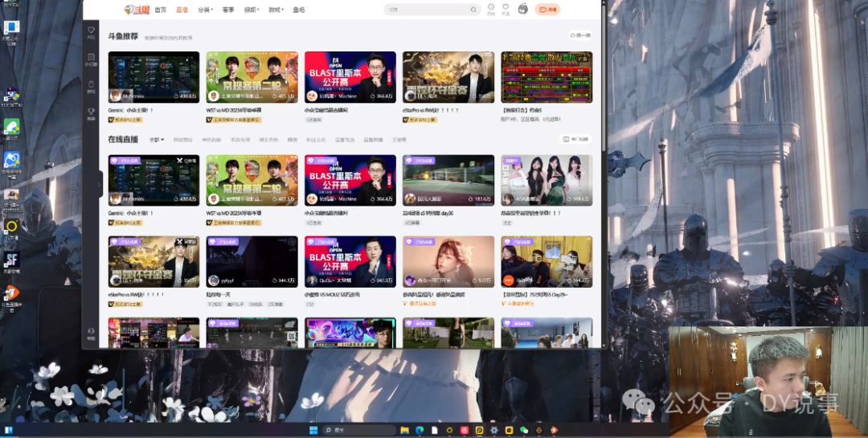
Task: Select the 颜值 category filter
Action: coord(293,140)
